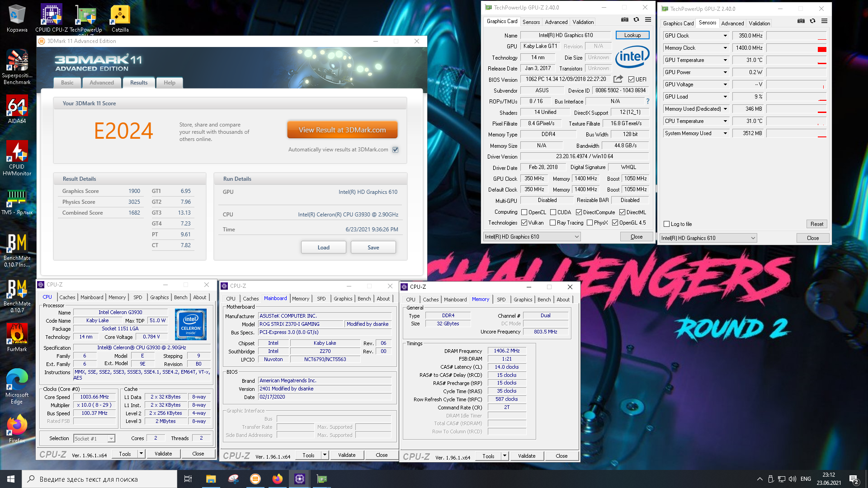868x488 pixels.
Task: Open notification center icon in tray
Action: [x=854, y=479]
